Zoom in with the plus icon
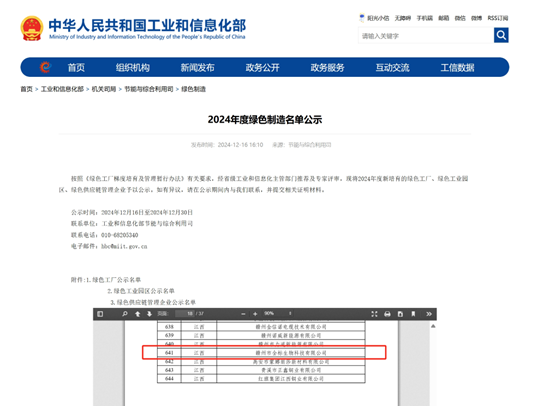Image resolution: width=538 pixels, height=406 pixels. tap(255, 314)
